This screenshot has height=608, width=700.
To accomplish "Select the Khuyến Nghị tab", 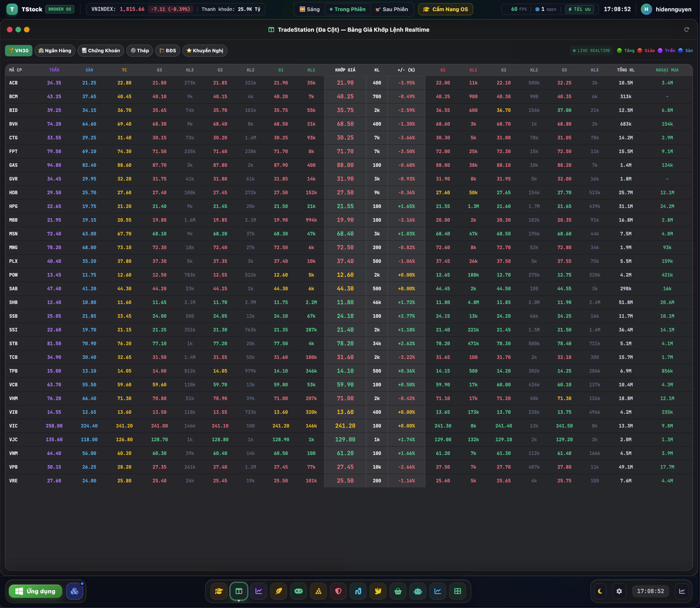I will coord(205,51).
